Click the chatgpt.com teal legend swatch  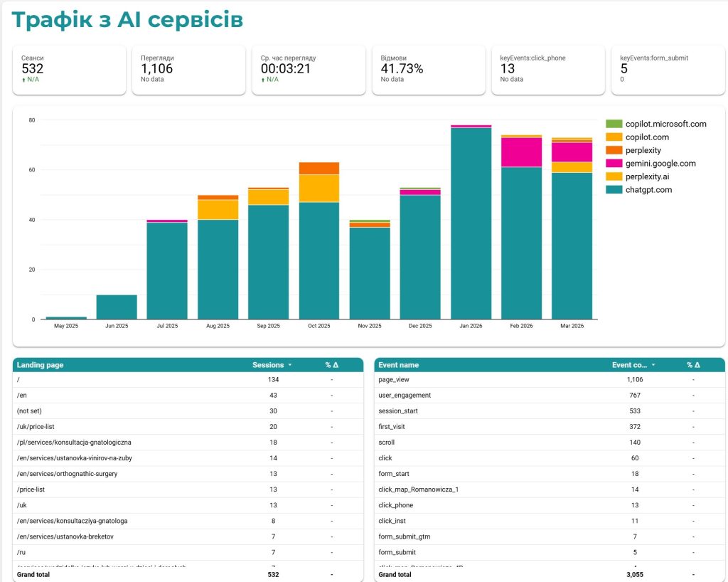point(614,190)
